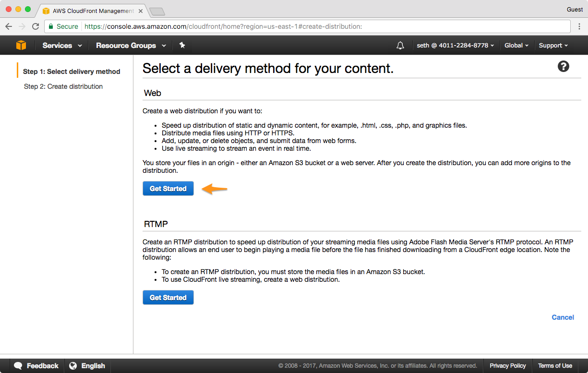The width and height of the screenshot is (588, 373).
Task: Expand the Global region dropdown
Action: [516, 46]
